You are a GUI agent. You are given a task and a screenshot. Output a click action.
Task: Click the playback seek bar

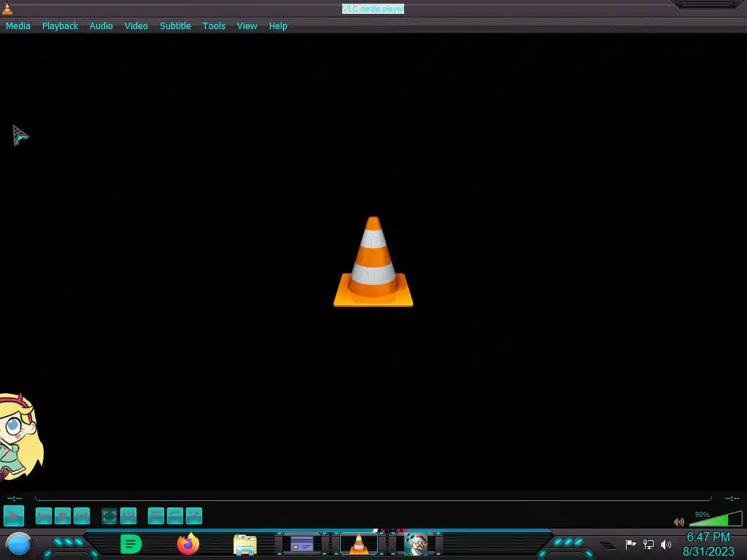(373, 499)
